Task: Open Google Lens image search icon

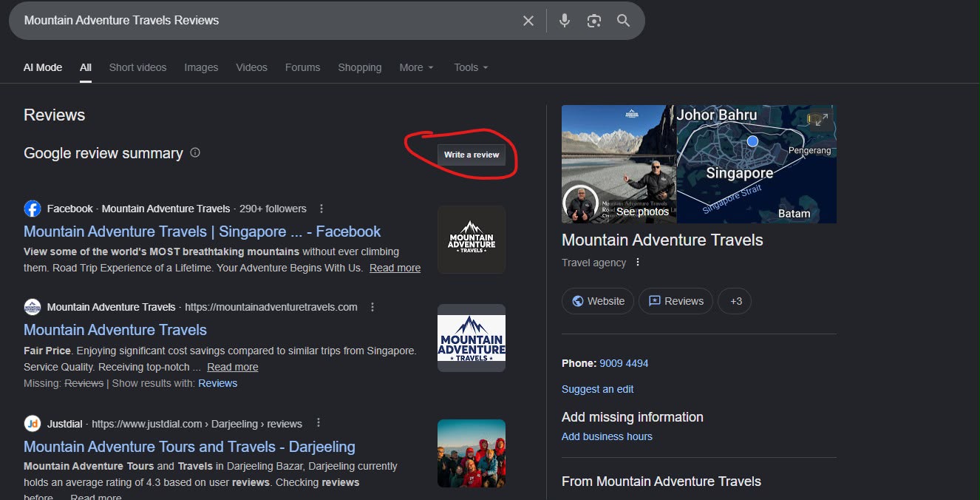Action: coord(594,21)
